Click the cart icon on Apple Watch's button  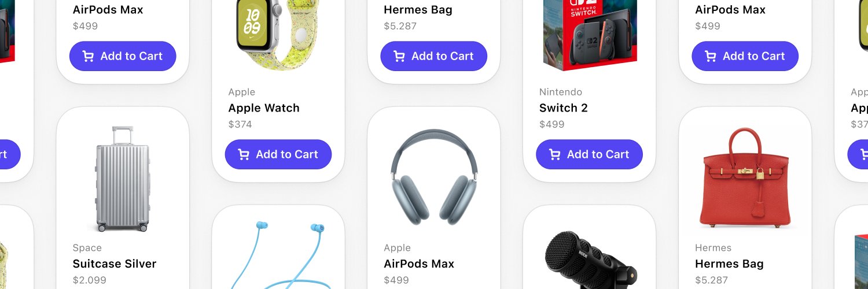(x=244, y=154)
